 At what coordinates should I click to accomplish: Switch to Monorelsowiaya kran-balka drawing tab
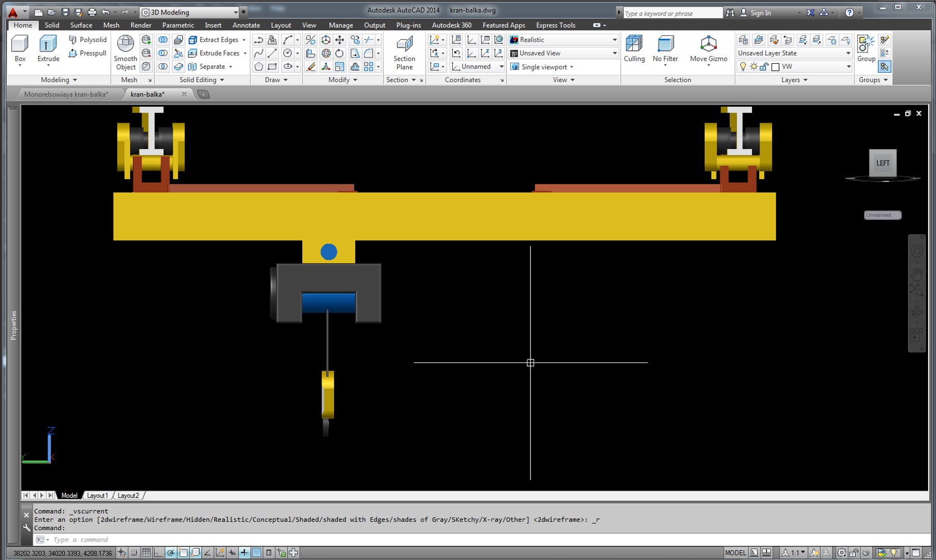point(66,94)
